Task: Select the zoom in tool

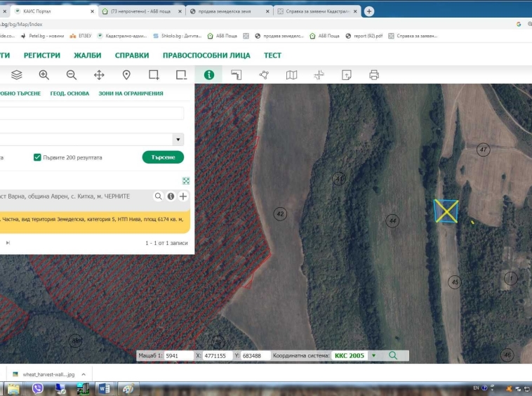Action: tap(44, 75)
